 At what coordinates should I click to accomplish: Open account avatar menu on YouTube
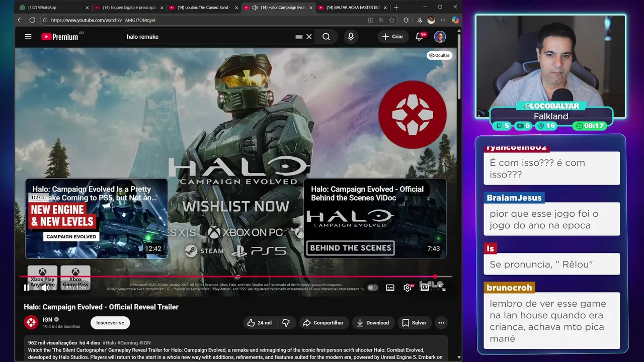pyautogui.click(x=440, y=37)
